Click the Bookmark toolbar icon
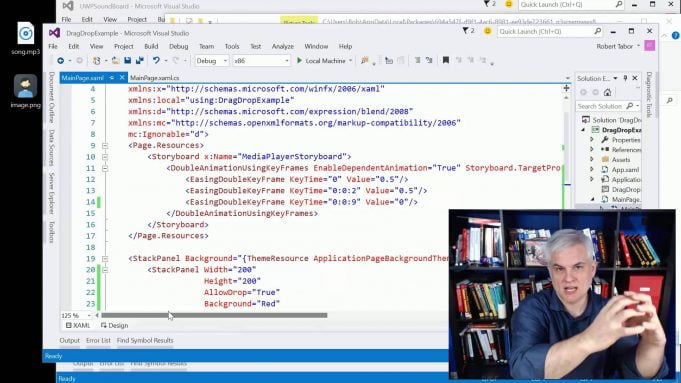This screenshot has height=383, width=681. (446, 60)
